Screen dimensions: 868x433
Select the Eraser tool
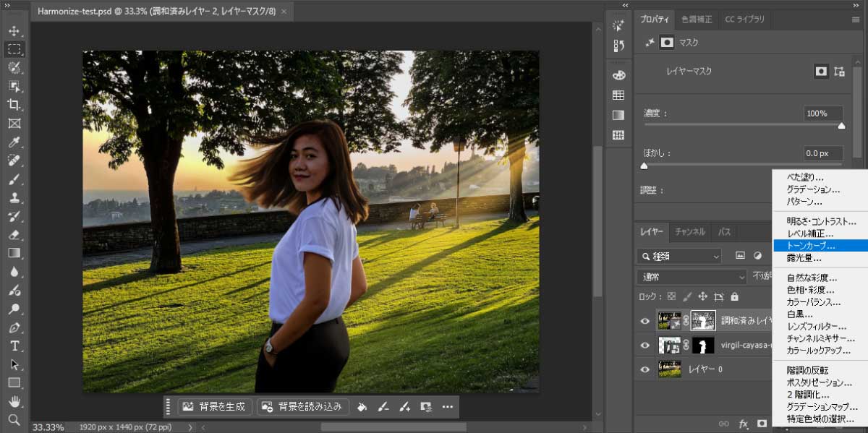pos(14,235)
